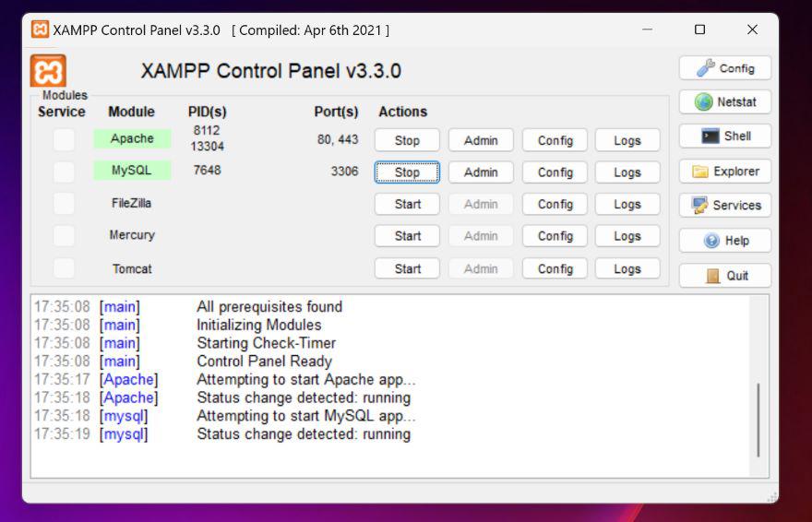
Task: Click the log scrollbar thumb
Action: (758, 420)
